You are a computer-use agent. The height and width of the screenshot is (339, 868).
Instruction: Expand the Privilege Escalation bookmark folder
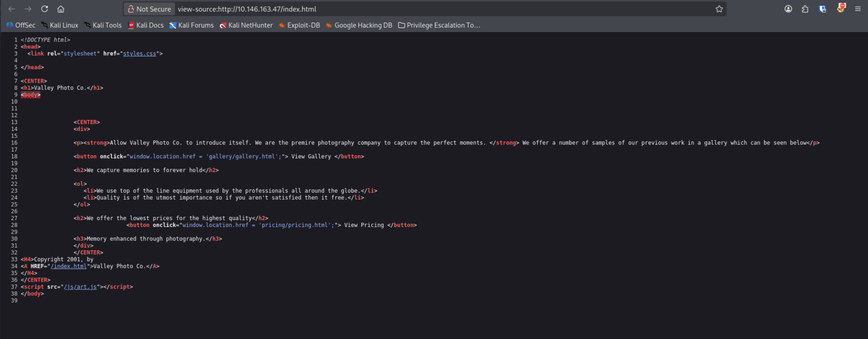coord(439,25)
